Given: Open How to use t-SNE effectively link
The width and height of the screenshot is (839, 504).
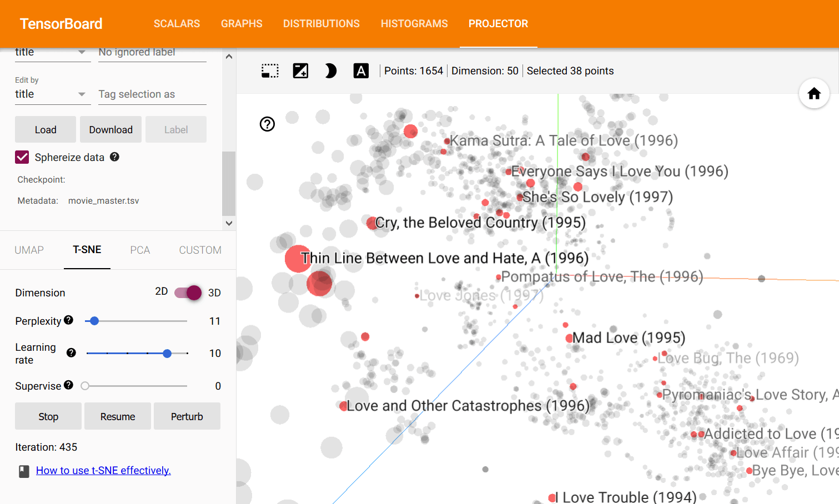Looking at the screenshot, I should pos(103,471).
